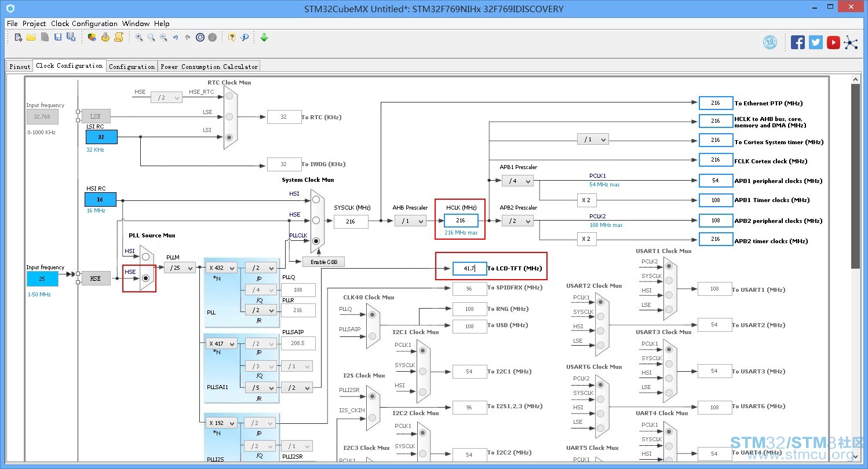Click the HSE oscillator block
868x469 pixels.
(x=95, y=279)
